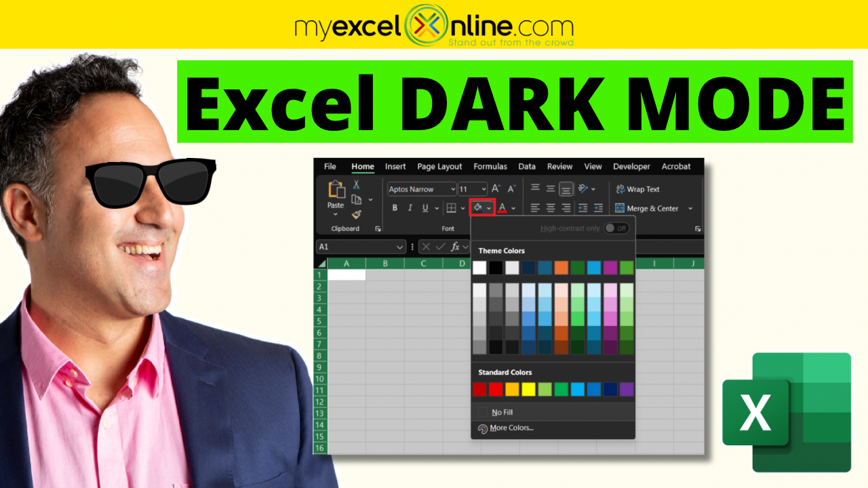This screenshot has width=868, height=488.
Task: Click Merge & Center button
Action: [x=647, y=209]
